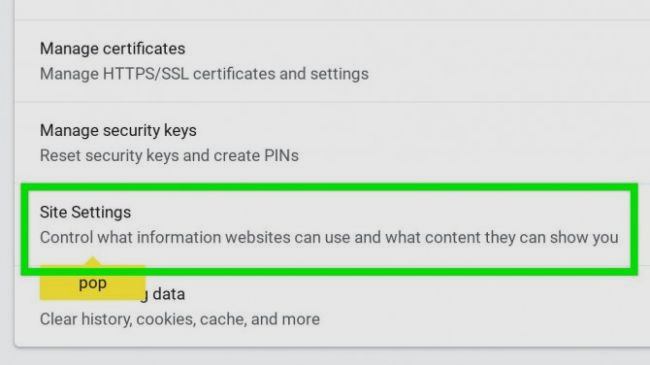This screenshot has width=650, height=365.
Task: Click the tooltip arrow under Site Settings
Action: coord(92,261)
